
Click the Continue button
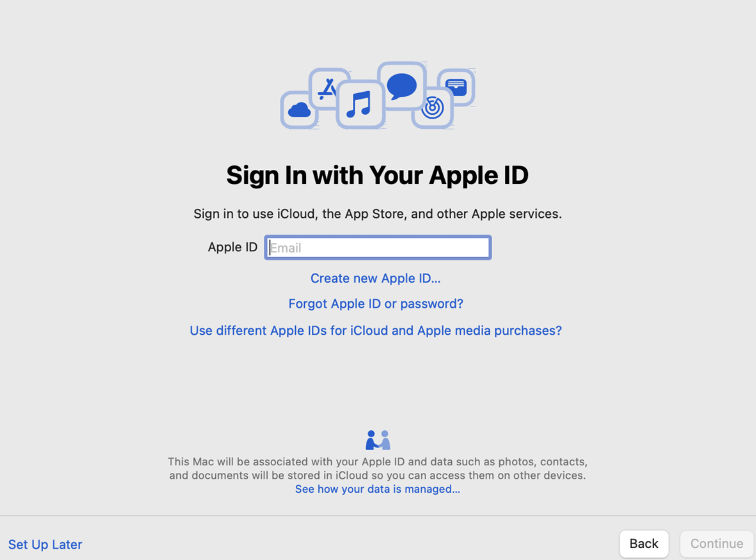(716, 543)
